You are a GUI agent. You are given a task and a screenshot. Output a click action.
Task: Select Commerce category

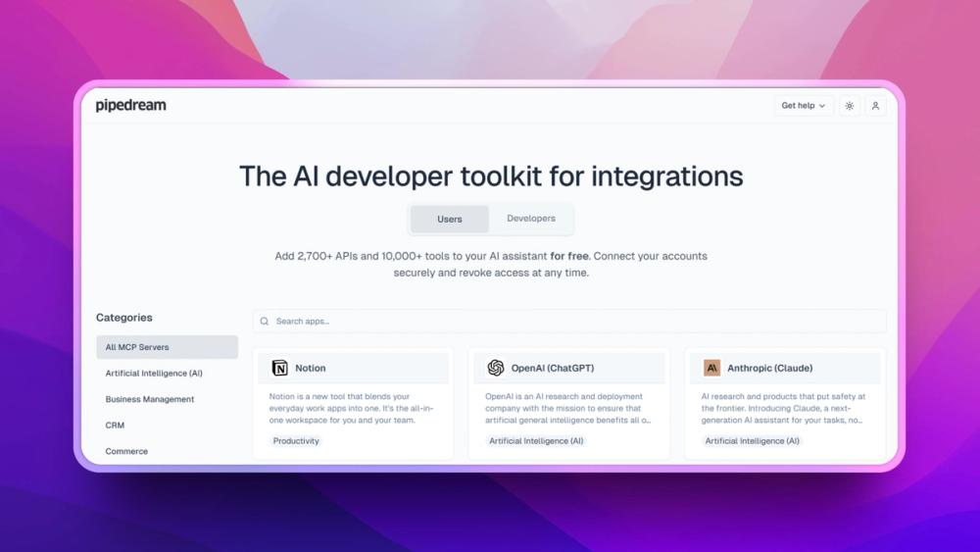tap(167, 451)
